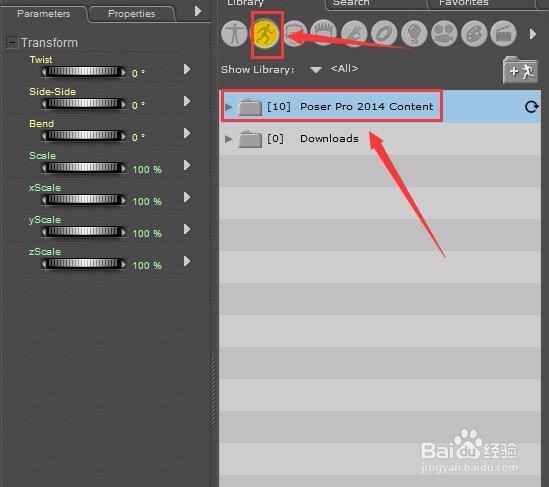Edit the Twist value 0°
Screen dimensions: 549x487
[138, 74]
